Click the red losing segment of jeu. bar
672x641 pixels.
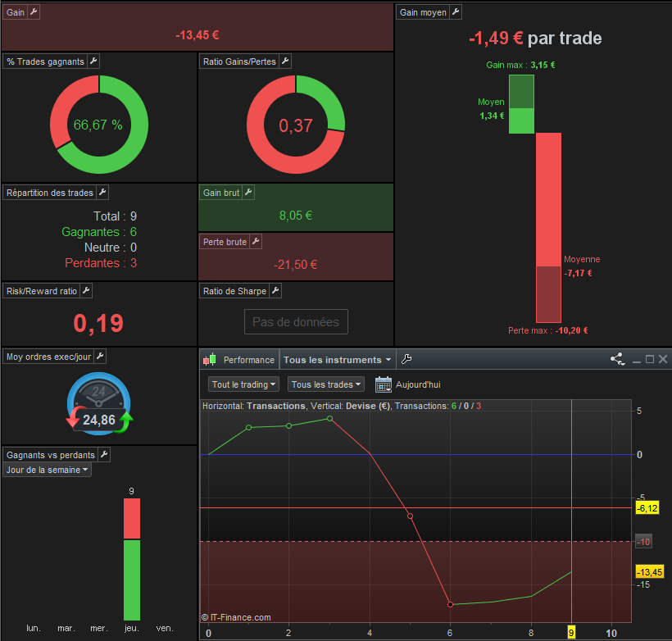click(132, 518)
